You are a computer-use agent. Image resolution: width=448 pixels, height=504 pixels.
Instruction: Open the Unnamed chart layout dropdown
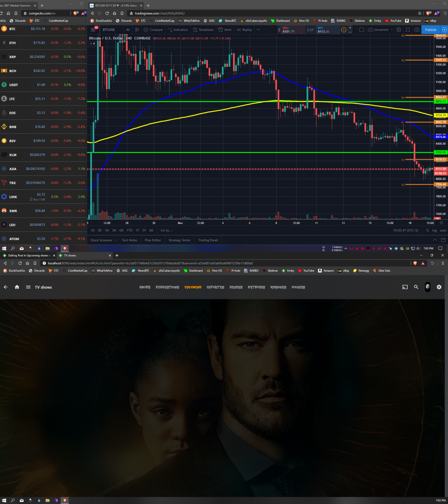tap(380, 29)
